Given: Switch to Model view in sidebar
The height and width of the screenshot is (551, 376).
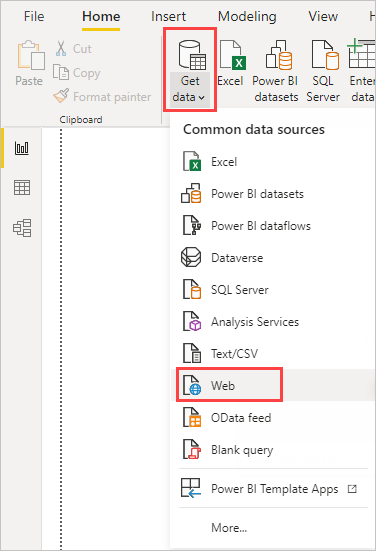Looking at the screenshot, I should tap(22, 228).
